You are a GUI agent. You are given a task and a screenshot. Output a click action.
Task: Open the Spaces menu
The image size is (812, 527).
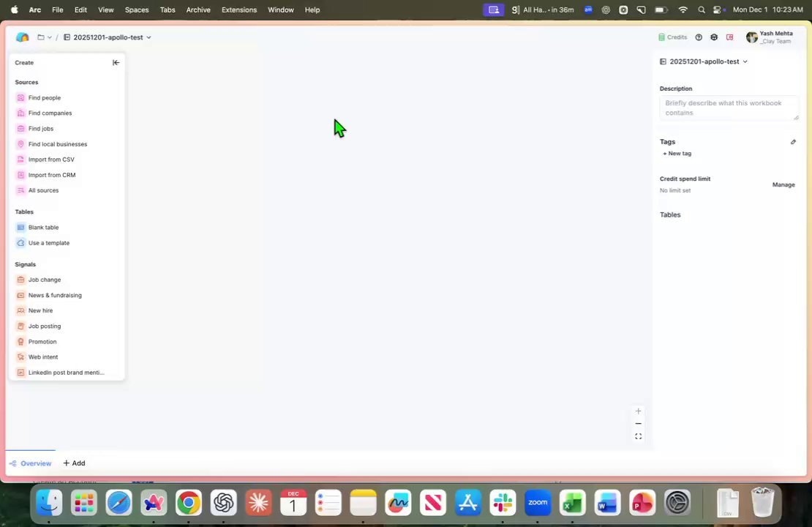point(137,10)
